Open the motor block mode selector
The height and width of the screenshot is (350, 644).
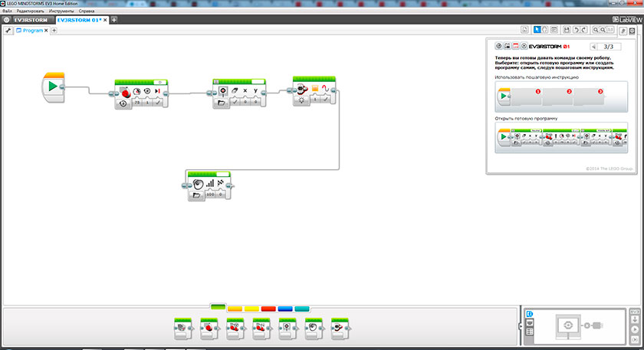coord(123,103)
